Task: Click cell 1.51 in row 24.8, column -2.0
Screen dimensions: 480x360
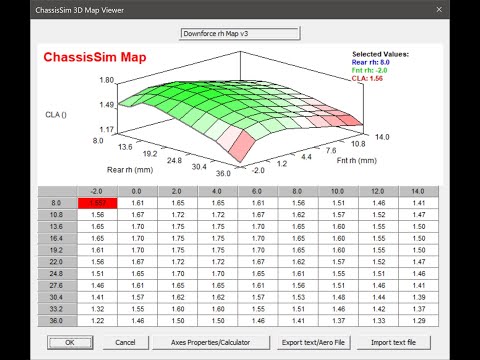Action: (98, 274)
